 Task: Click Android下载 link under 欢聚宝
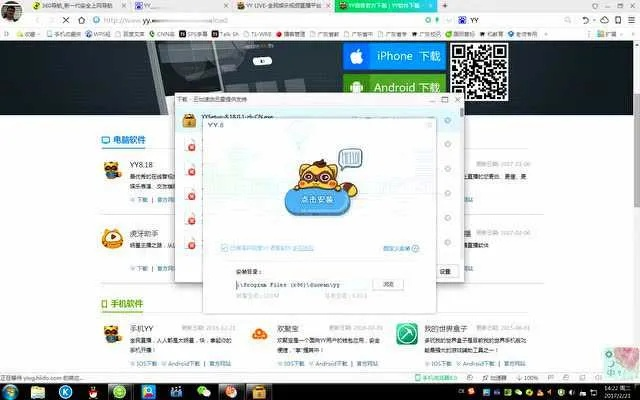click(x=331, y=363)
